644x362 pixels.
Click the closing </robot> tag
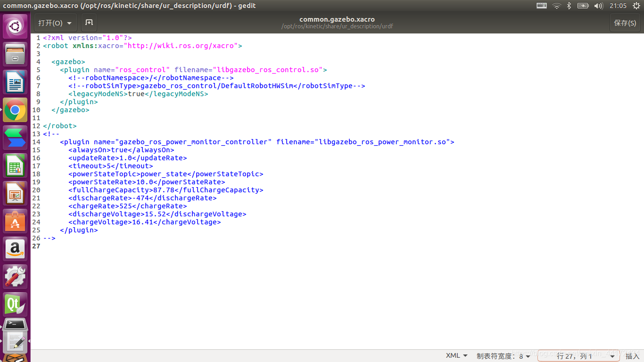point(59,126)
